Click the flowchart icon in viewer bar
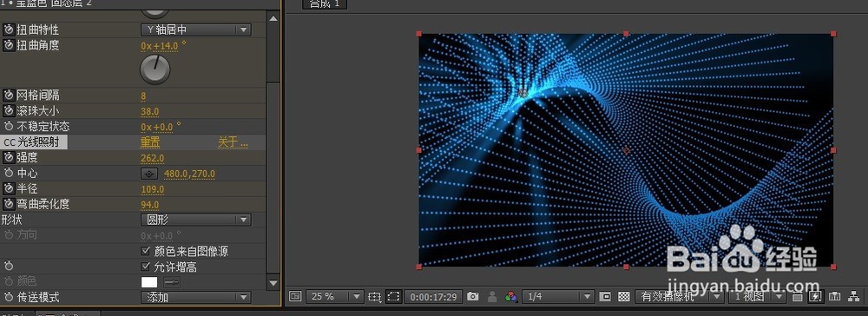Screen dimensions: 868x316 [x=853, y=297]
